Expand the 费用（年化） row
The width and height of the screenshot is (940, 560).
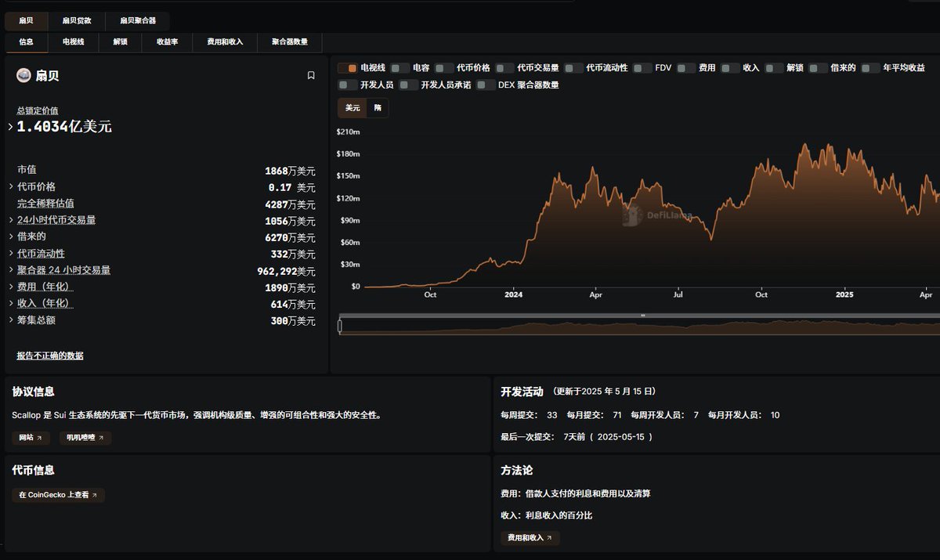[11, 287]
